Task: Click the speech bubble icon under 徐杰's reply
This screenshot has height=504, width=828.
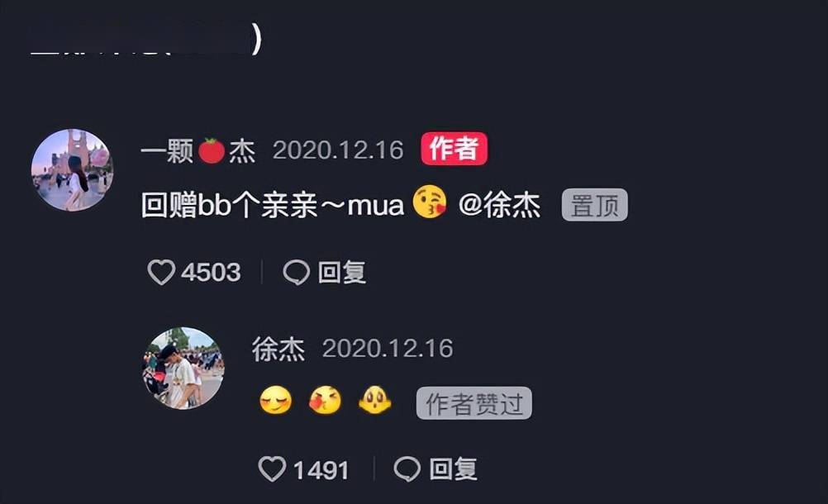Action: (407, 468)
